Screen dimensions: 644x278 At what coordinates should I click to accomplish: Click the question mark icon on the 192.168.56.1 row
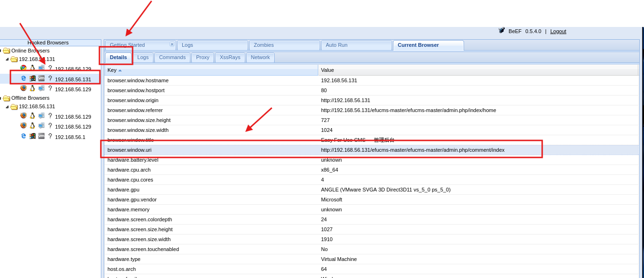(x=50, y=136)
